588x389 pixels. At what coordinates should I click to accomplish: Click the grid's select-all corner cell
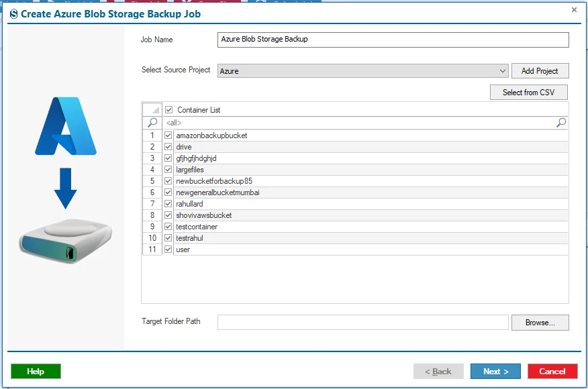point(152,109)
